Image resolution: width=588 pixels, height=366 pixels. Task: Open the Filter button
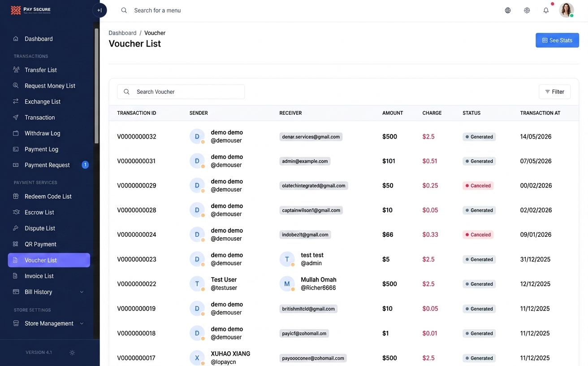554,92
